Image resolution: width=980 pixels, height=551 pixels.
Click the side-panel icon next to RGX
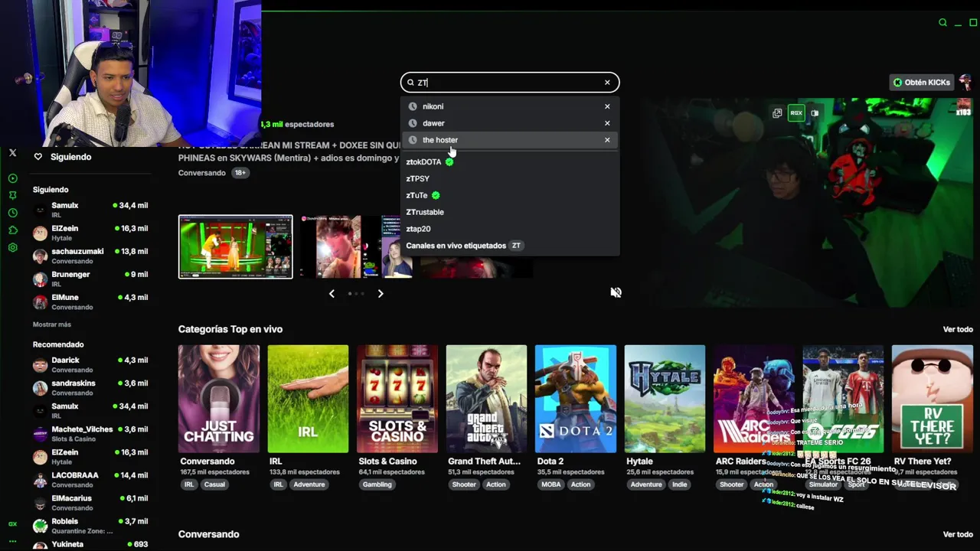pos(815,113)
